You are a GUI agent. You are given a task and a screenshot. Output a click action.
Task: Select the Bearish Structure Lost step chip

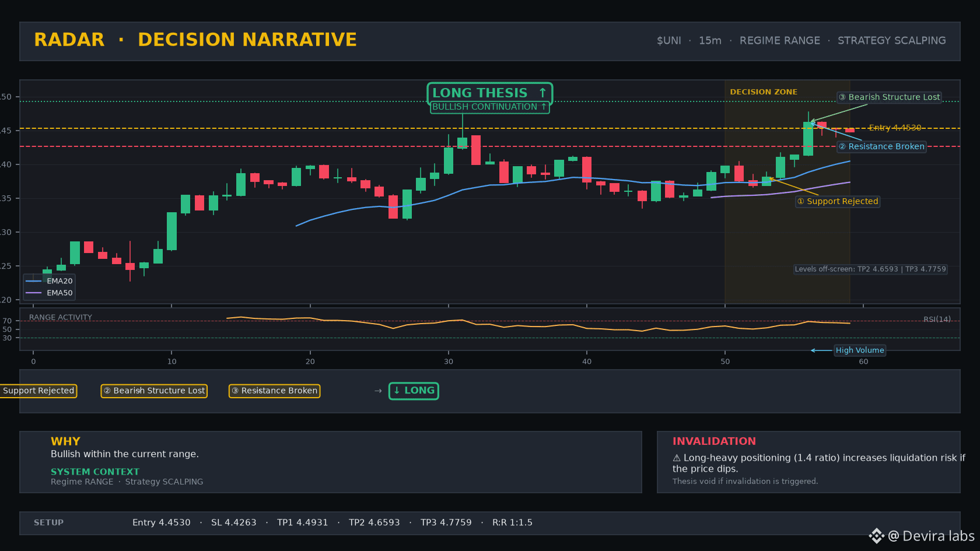pyautogui.click(x=154, y=391)
